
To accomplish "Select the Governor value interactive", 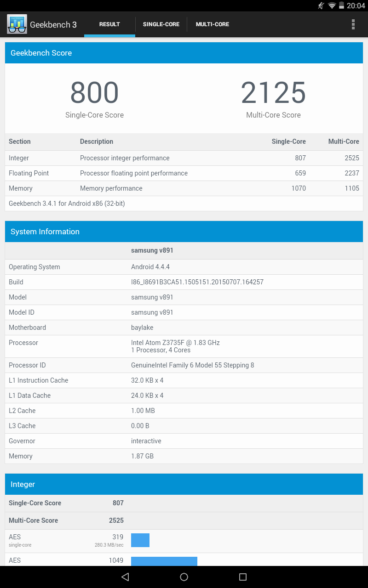I will (146, 441).
